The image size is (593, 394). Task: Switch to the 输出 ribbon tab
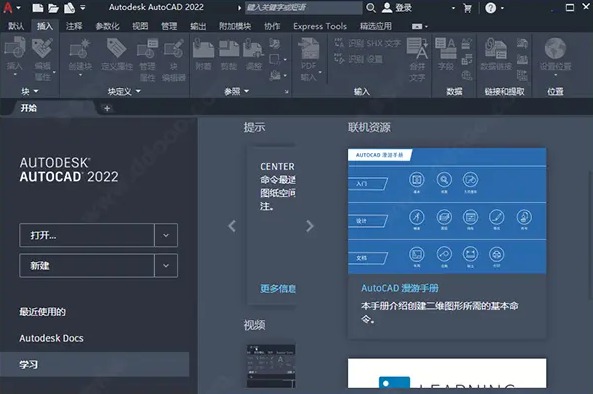(x=198, y=26)
